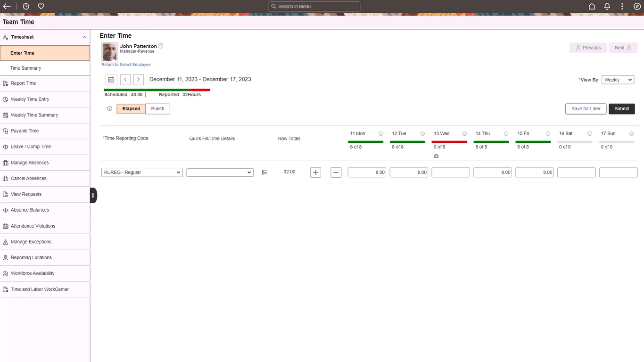Collapse the left navigation panel handle
The height and width of the screenshot is (362, 644).
coord(93,195)
